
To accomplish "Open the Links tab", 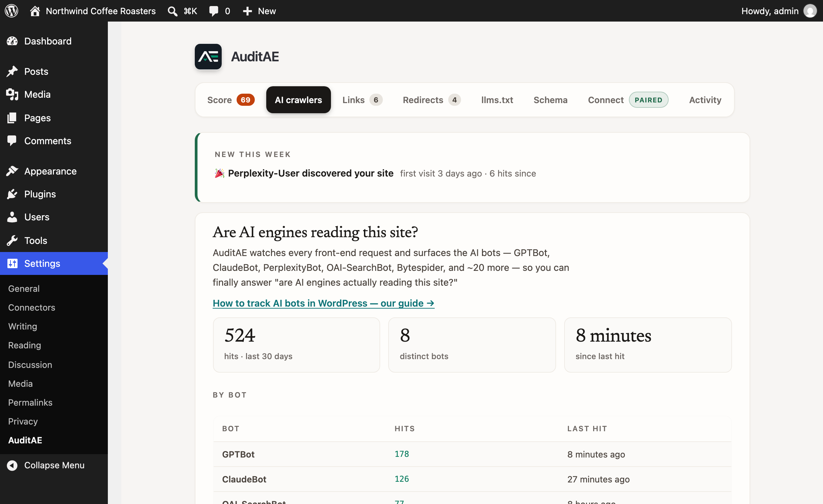I will [x=363, y=100].
